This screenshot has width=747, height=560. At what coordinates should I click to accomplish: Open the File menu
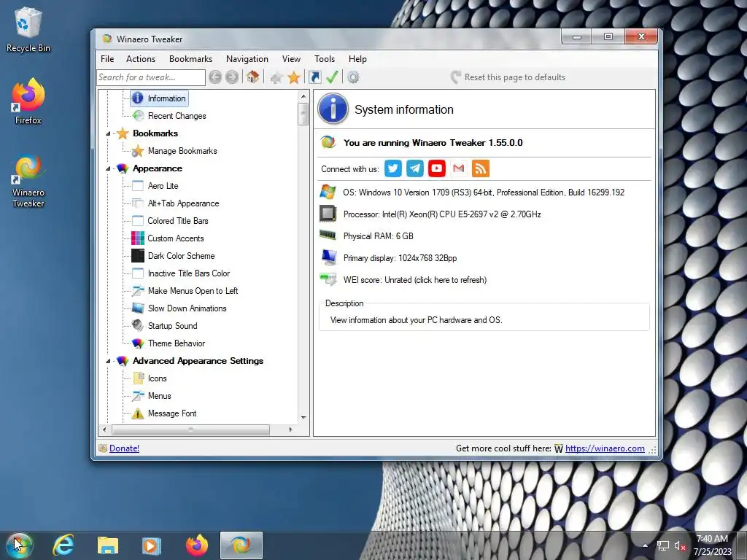(107, 59)
